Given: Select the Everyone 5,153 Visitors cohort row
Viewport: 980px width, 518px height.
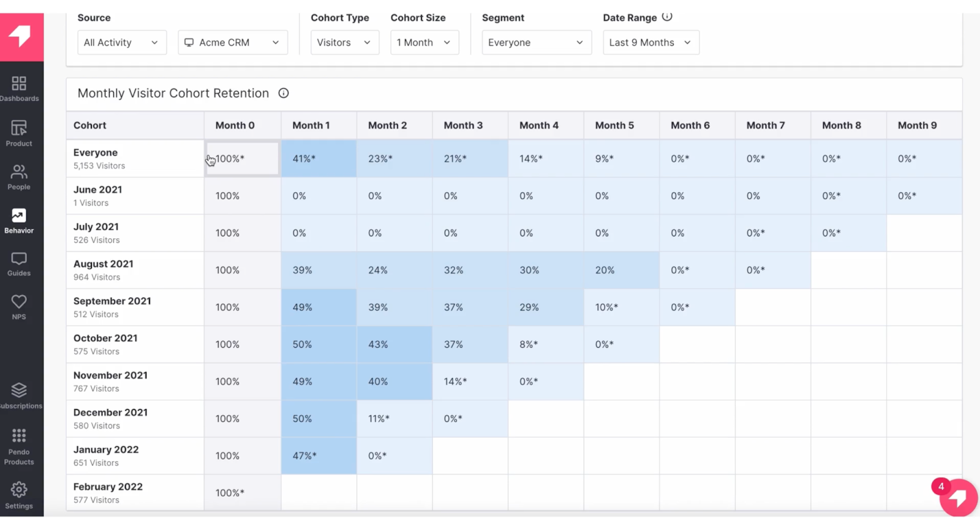Looking at the screenshot, I should click(135, 159).
